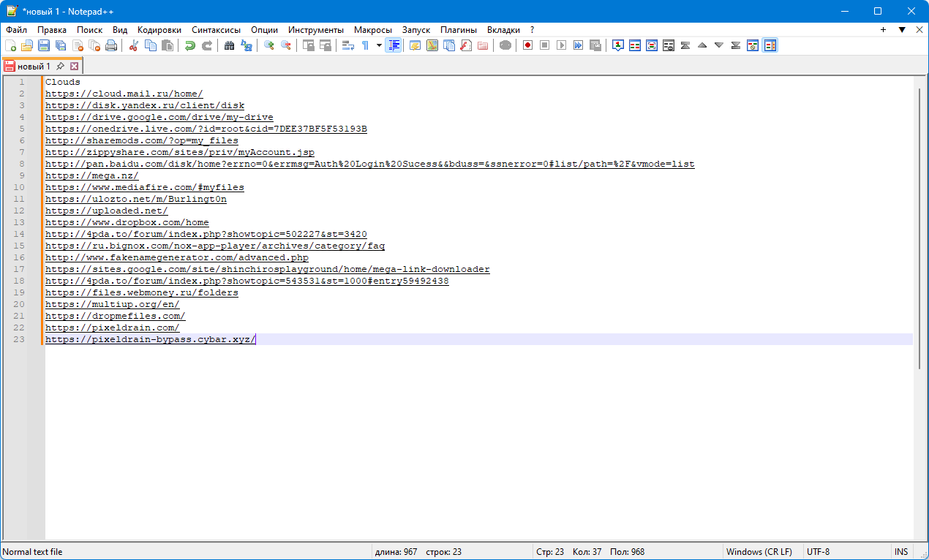Viewport: 929px width, 560px height.
Task: Click the https://mega.nz/ link line
Action: [x=91, y=175]
